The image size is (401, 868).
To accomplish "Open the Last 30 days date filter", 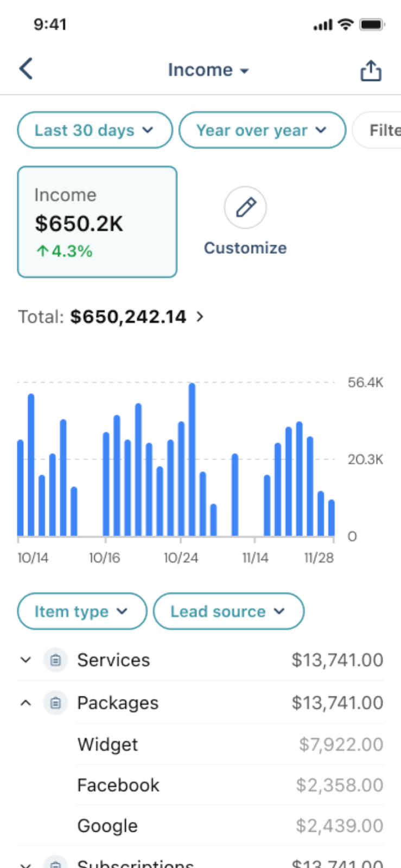I will pos(94,130).
